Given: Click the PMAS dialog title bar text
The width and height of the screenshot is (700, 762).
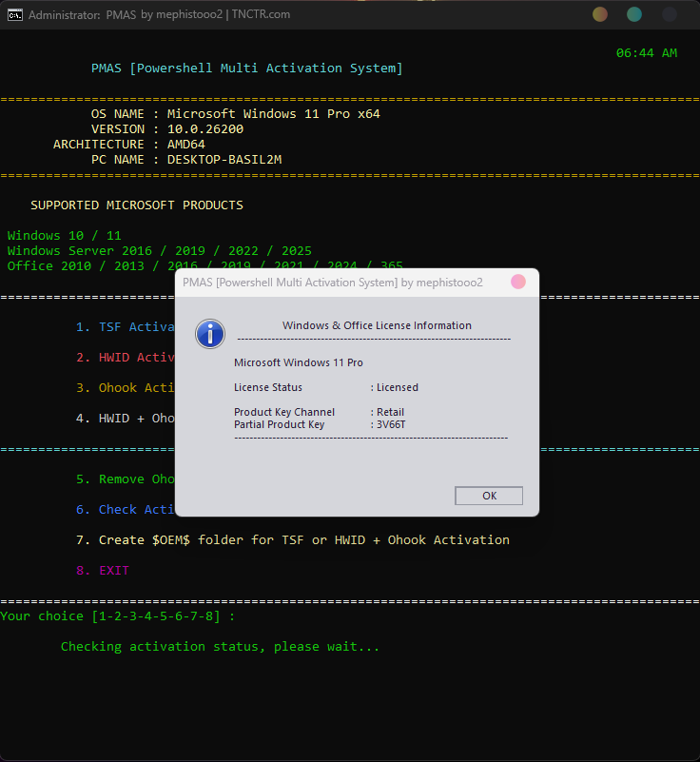Looking at the screenshot, I should pyautogui.click(x=333, y=283).
